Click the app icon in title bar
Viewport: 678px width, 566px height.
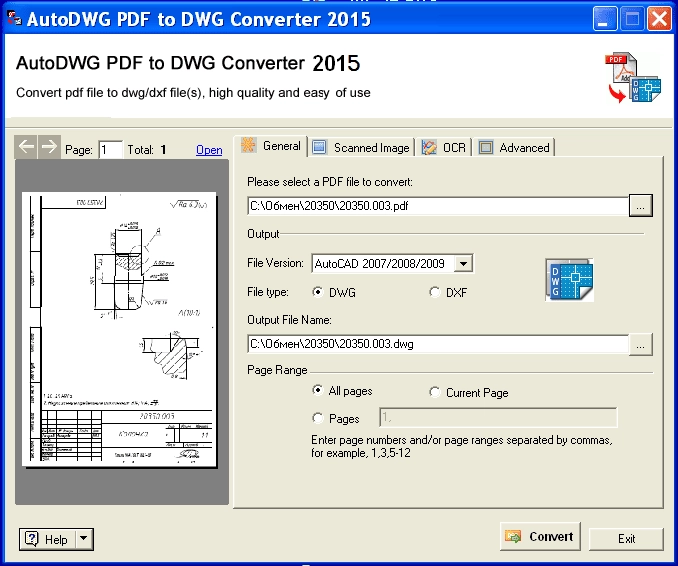[x=14, y=18]
